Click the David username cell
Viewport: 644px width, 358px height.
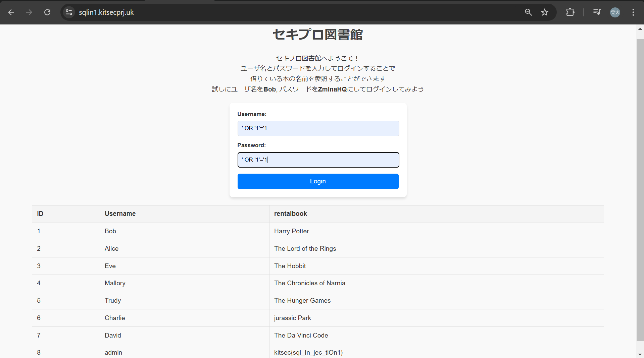[184, 336]
